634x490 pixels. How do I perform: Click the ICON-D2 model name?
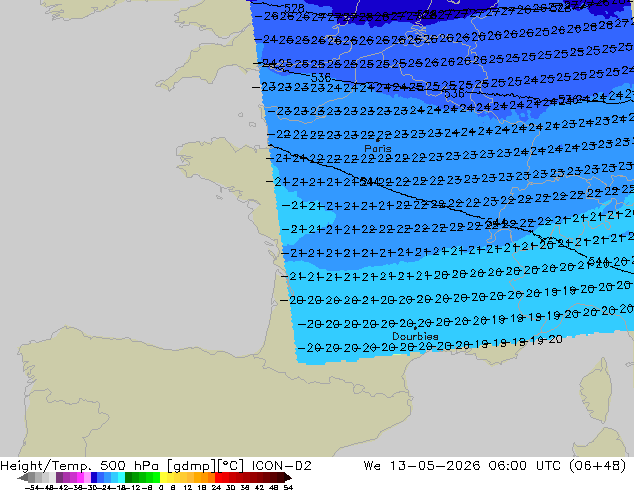pyautogui.click(x=281, y=466)
